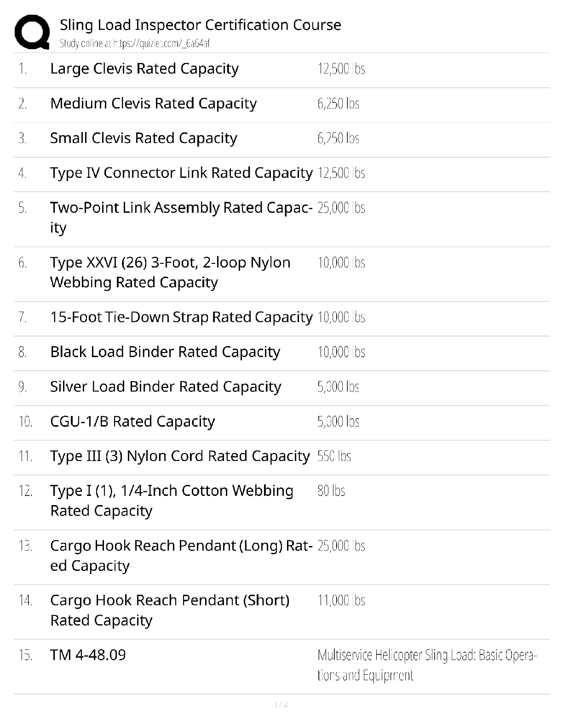Select the 15-Foot Tie-Down Strap term
The width and height of the screenshot is (563, 728).
coord(181,317)
